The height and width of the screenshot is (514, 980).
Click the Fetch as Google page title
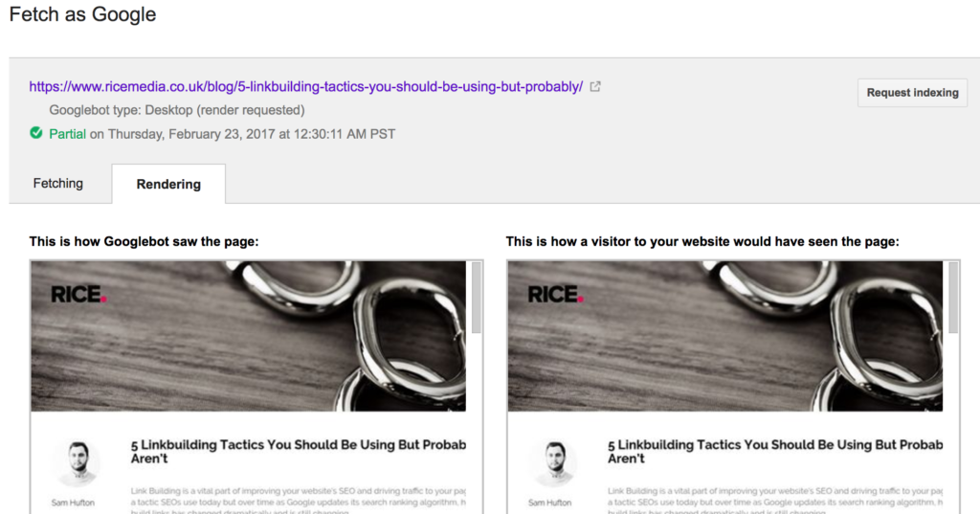[82, 13]
